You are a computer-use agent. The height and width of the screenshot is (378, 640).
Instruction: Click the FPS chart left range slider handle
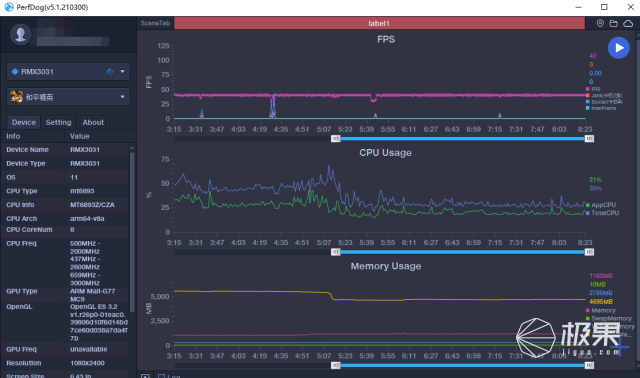point(336,139)
